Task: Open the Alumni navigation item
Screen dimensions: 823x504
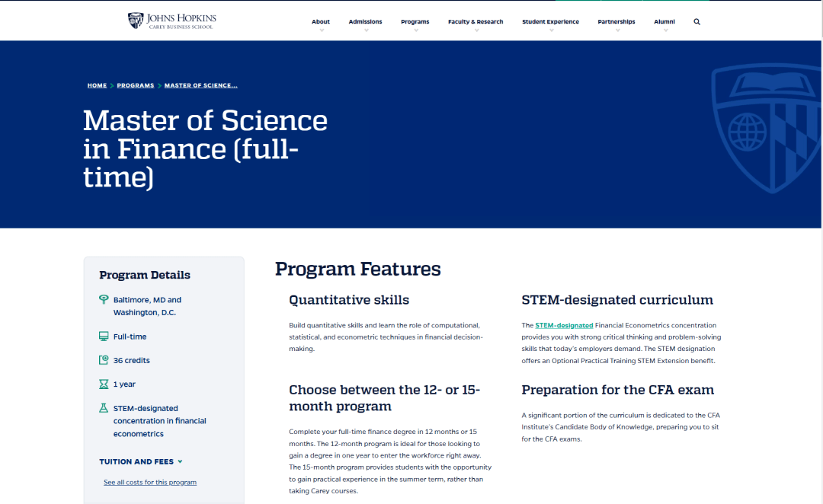Action: (664, 22)
